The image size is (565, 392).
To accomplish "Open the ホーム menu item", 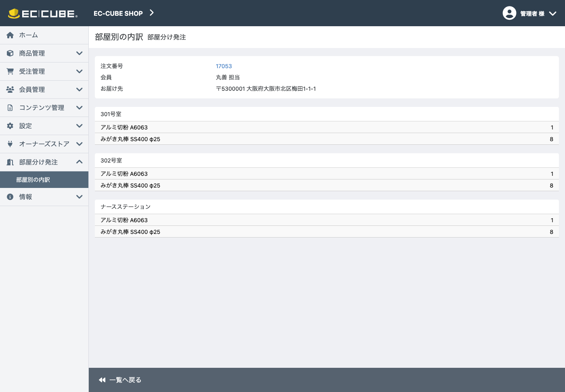I will [44, 35].
